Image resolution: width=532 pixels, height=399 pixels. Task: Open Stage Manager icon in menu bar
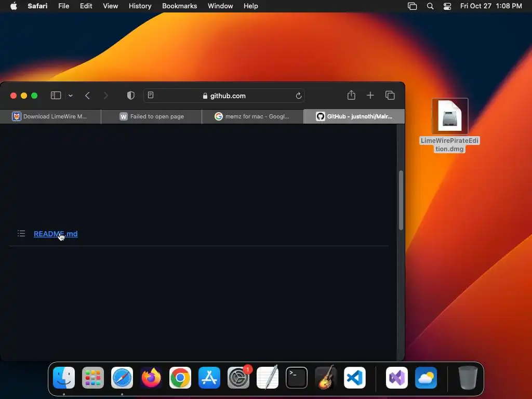click(x=412, y=6)
